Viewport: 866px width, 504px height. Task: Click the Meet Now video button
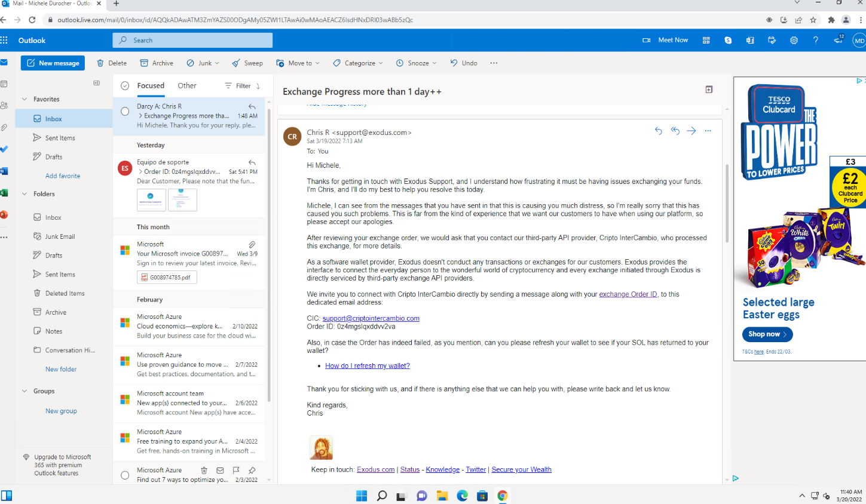(665, 40)
